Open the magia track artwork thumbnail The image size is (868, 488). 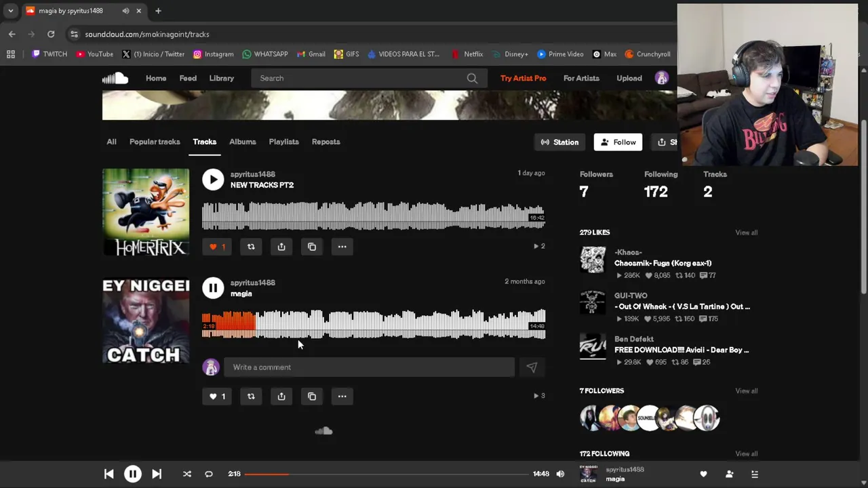point(146,321)
